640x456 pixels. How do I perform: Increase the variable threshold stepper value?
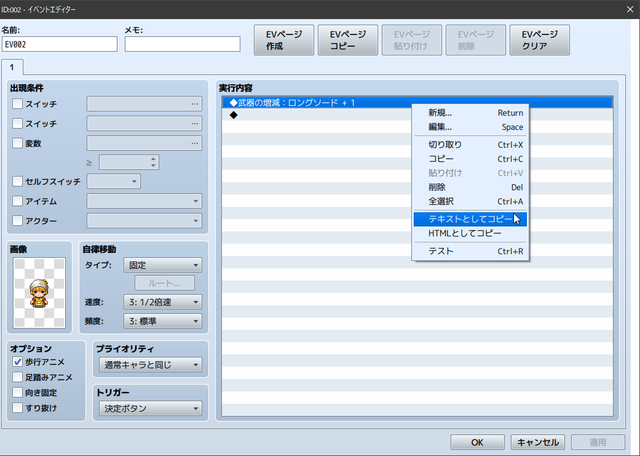click(153, 159)
